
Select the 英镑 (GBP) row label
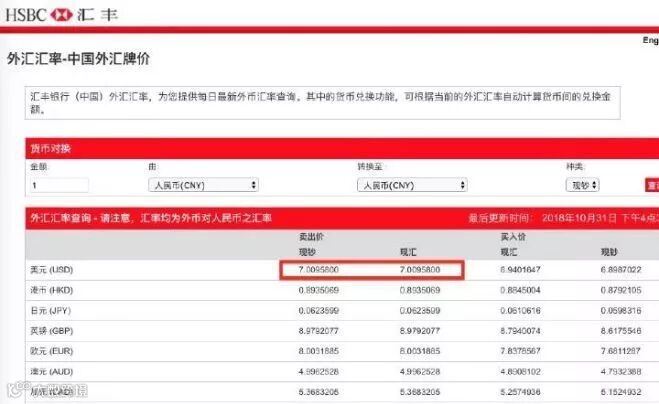click(x=51, y=331)
